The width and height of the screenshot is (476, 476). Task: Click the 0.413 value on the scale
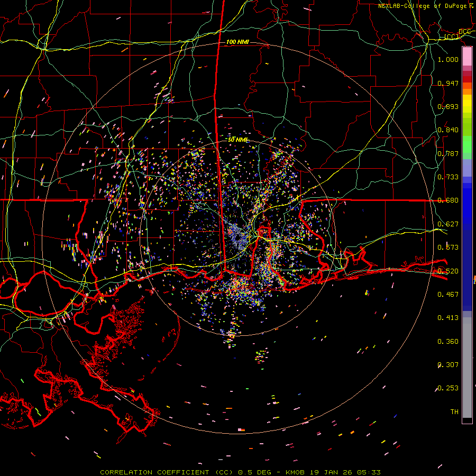(448, 318)
